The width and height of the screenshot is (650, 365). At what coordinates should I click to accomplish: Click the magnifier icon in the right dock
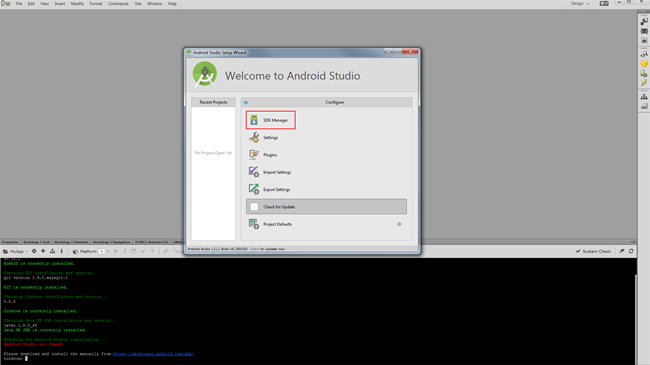[644, 54]
